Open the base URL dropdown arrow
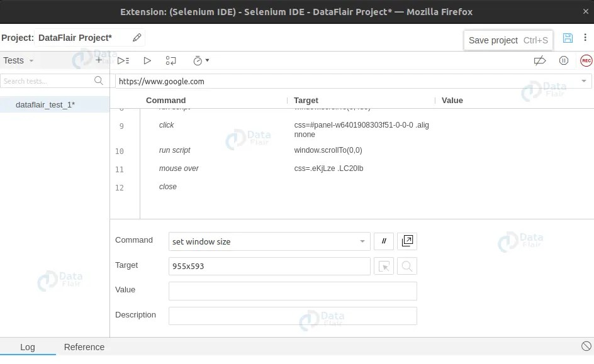The height and width of the screenshot is (364, 594). point(584,81)
